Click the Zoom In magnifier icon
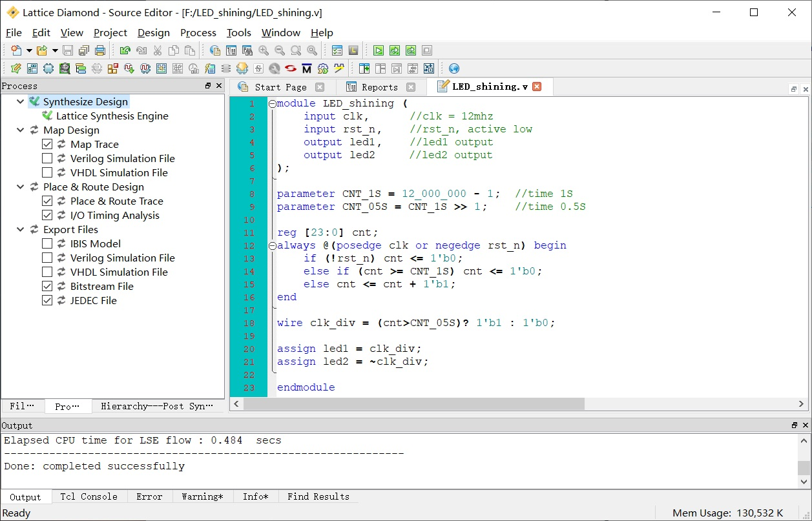The height and width of the screenshot is (521, 812). point(264,50)
